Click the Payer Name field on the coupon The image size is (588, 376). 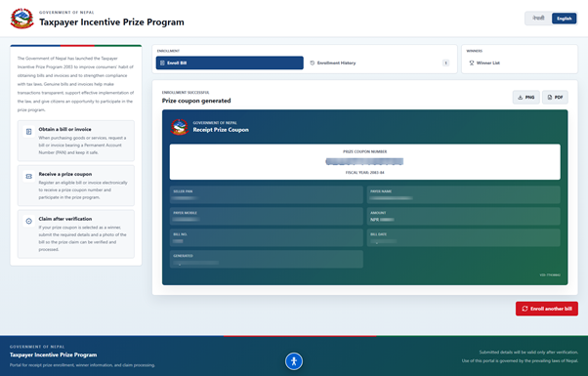tap(464, 194)
